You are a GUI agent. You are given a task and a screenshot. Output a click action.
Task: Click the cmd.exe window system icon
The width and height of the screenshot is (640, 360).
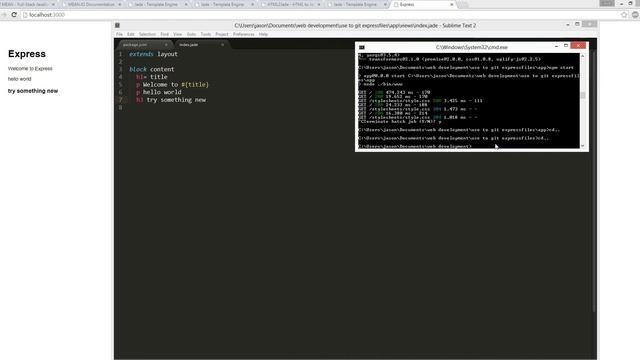362,47
